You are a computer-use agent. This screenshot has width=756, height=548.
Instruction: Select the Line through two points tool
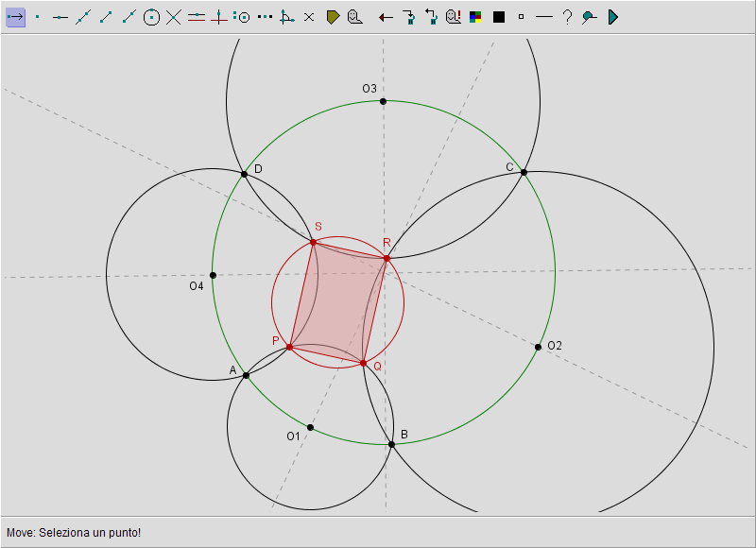coord(83,17)
